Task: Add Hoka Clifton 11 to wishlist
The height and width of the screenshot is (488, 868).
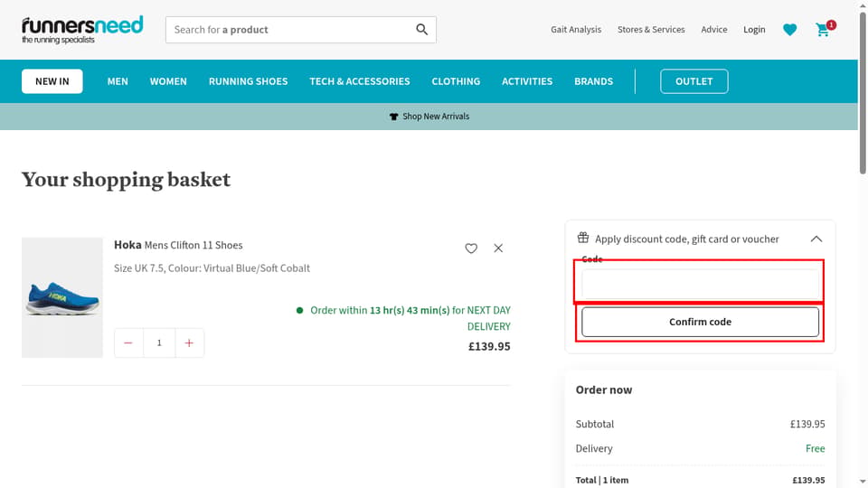Action: click(x=471, y=249)
